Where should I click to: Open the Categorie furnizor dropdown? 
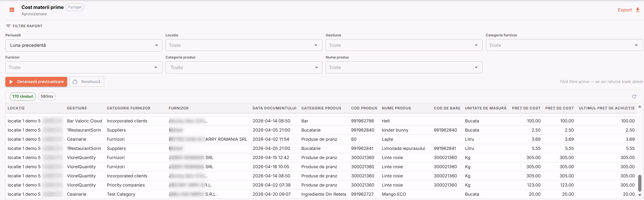point(564,45)
